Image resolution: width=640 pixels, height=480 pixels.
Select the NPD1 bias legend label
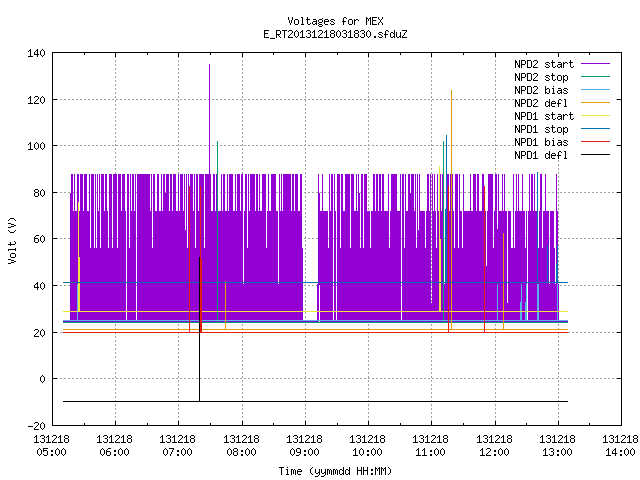pyautogui.click(x=541, y=142)
